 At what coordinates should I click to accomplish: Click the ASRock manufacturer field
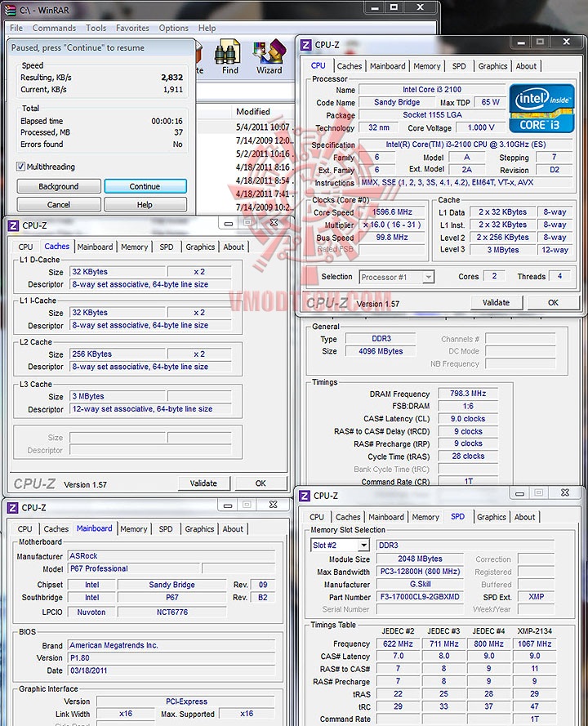(171, 555)
